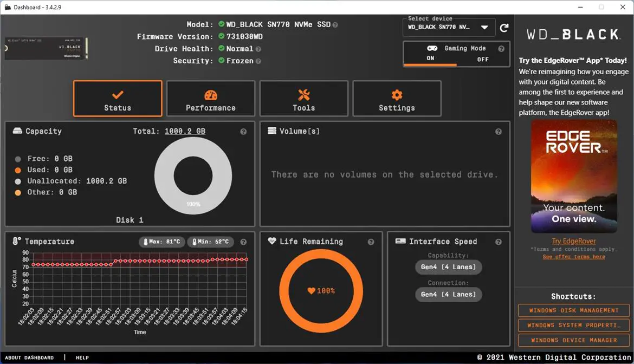Click the Life Remaining help icon
Viewport: 634px width, 364px height.
pyautogui.click(x=371, y=242)
